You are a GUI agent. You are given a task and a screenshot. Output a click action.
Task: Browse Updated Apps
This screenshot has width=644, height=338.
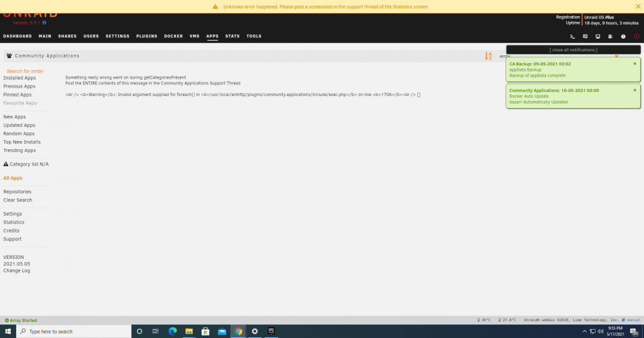(19, 126)
